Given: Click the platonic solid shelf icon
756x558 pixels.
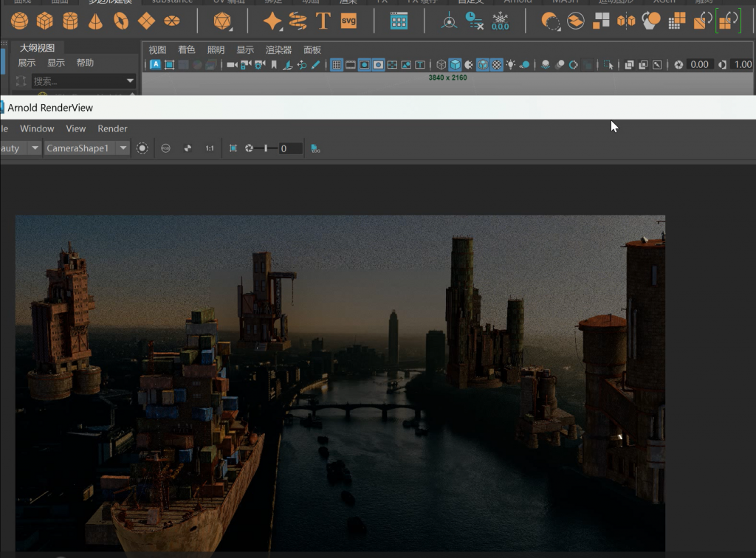Looking at the screenshot, I should click(222, 21).
